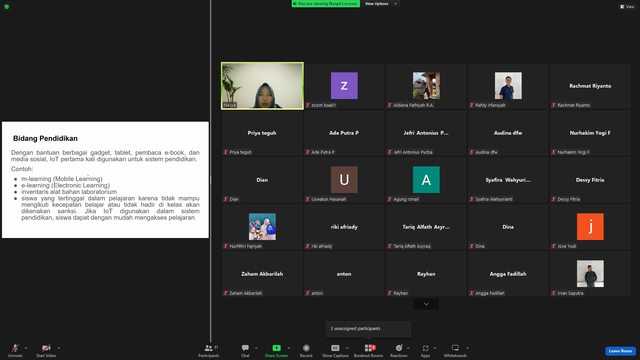Expand Chat options arrow
The height and width of the screenshot is (360, 640).
256,348
